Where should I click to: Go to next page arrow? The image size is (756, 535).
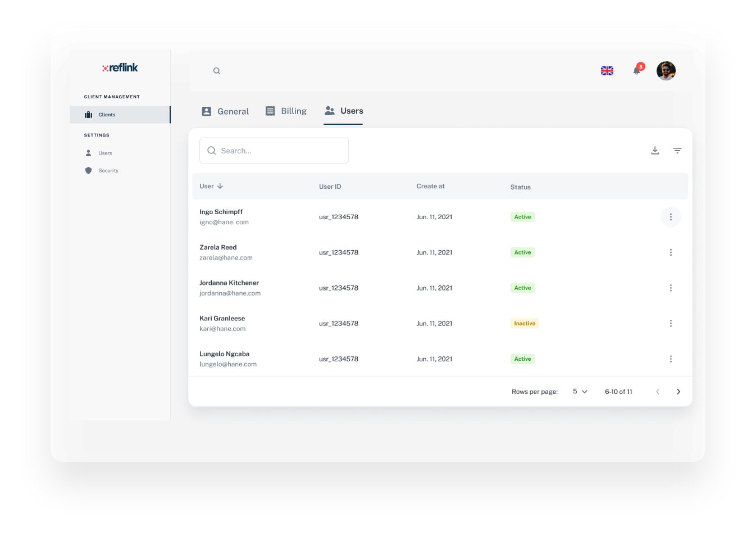[678, 392]
